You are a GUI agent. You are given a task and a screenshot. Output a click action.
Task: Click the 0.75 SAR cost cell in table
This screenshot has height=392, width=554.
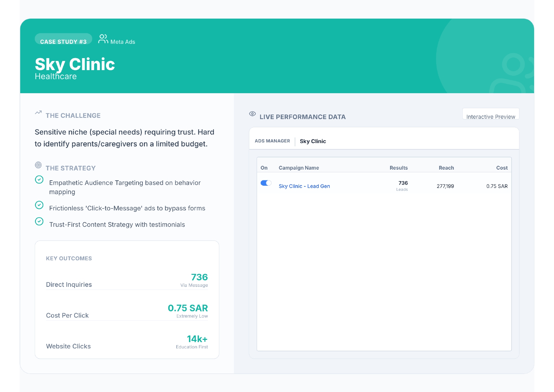click(x=497, y=186)
